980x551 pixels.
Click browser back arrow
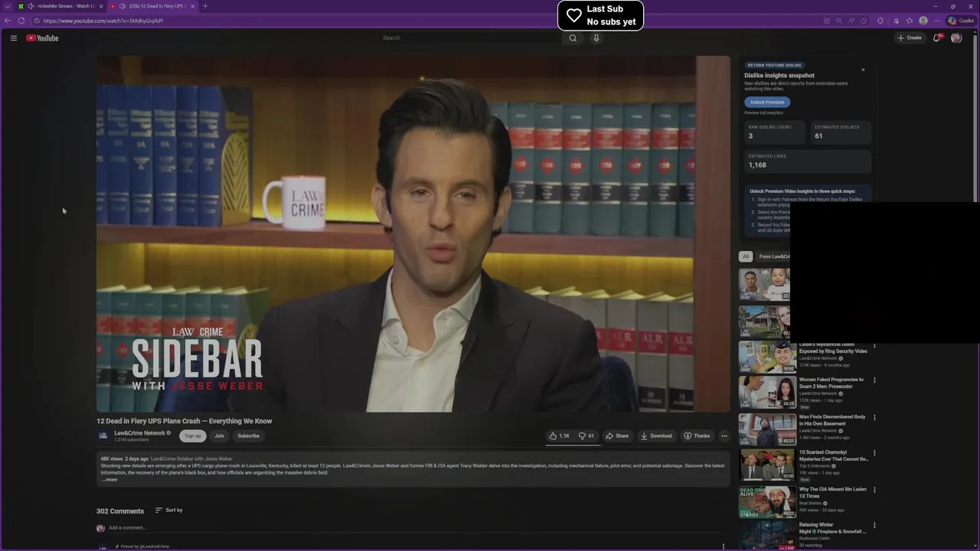[x=8, y=21]
